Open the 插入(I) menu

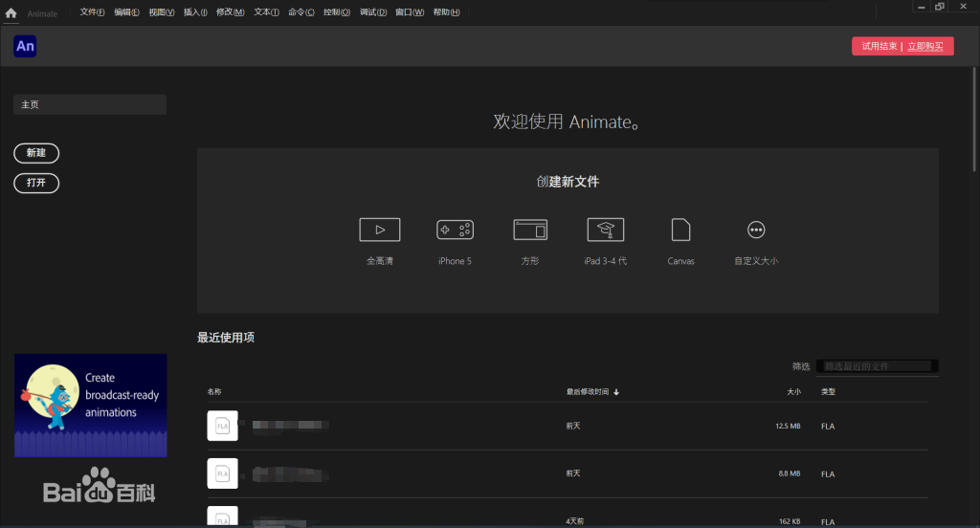point(195,12)
